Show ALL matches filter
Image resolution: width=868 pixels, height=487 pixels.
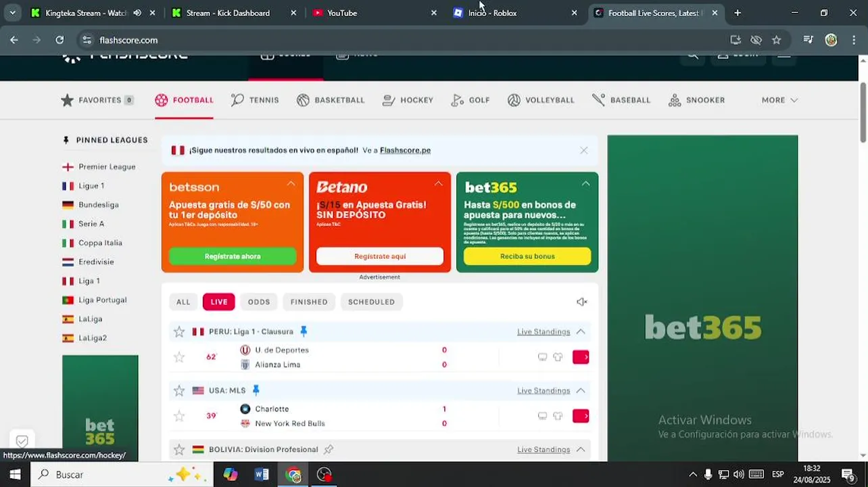tap(183, 302)
